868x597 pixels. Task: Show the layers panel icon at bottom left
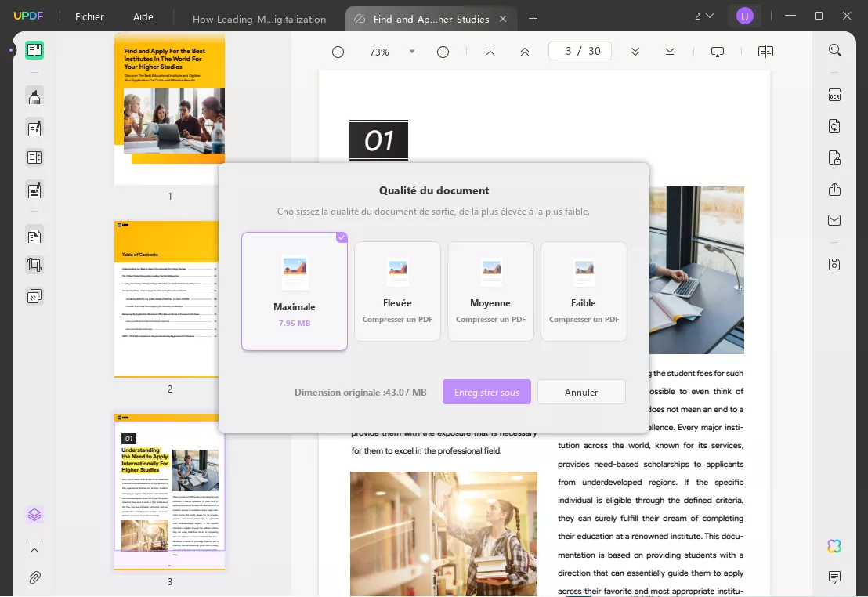tap(34, 515)
